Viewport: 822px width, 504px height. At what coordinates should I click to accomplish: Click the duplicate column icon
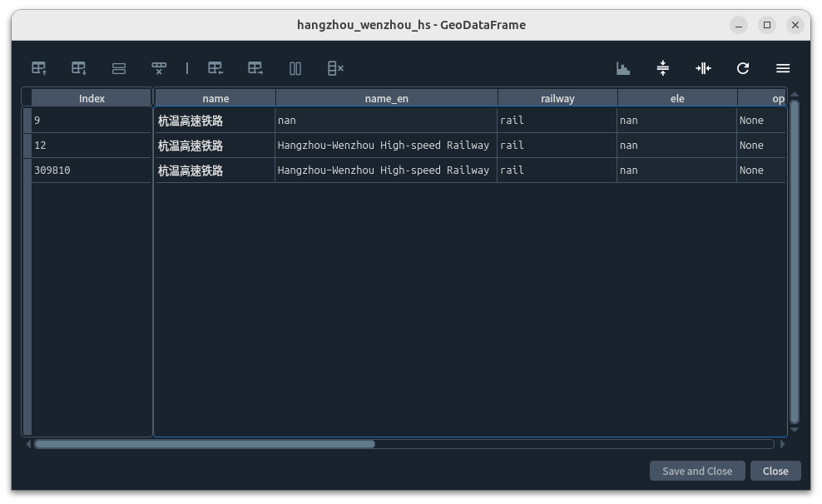(x=295, y=68)
